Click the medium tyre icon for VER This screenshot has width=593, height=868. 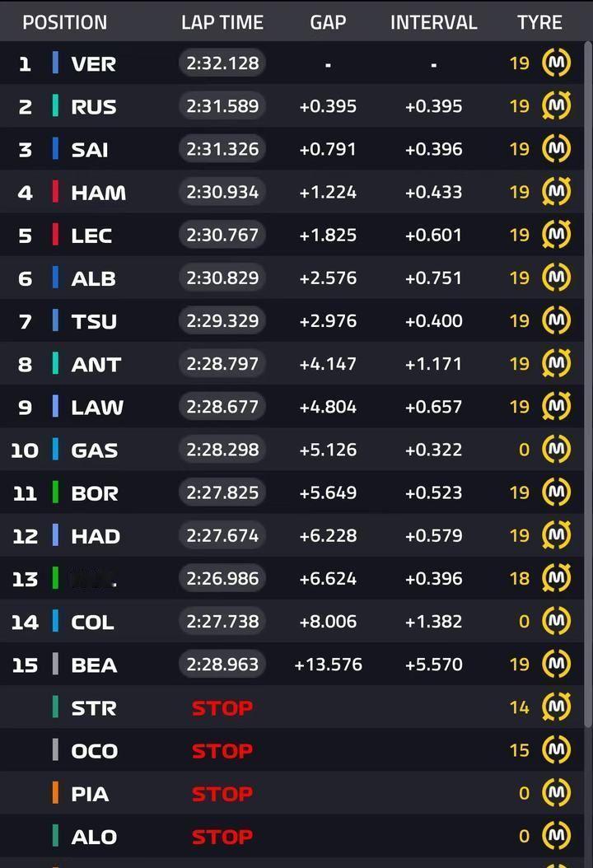click(557, 63)
